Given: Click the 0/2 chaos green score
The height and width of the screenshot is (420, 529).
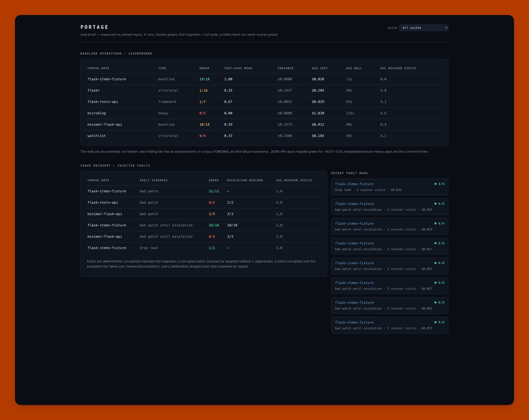Looking at the screenshot, I should [212, 203].
